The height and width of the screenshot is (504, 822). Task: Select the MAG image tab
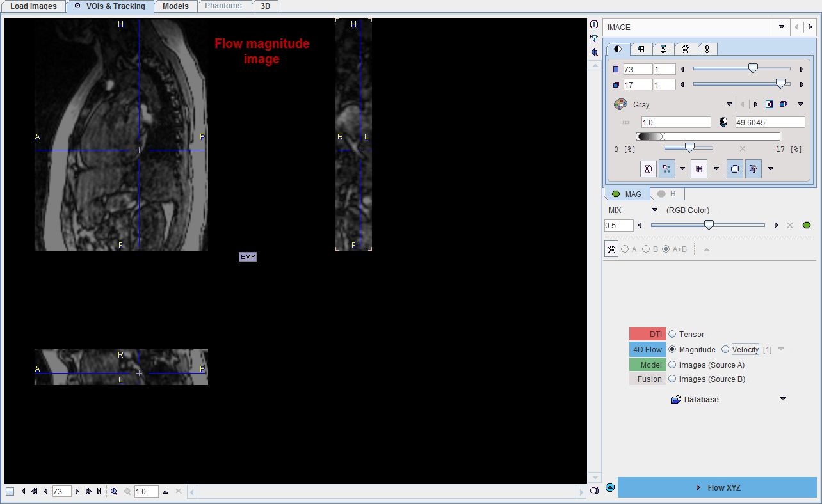[627, 194]
